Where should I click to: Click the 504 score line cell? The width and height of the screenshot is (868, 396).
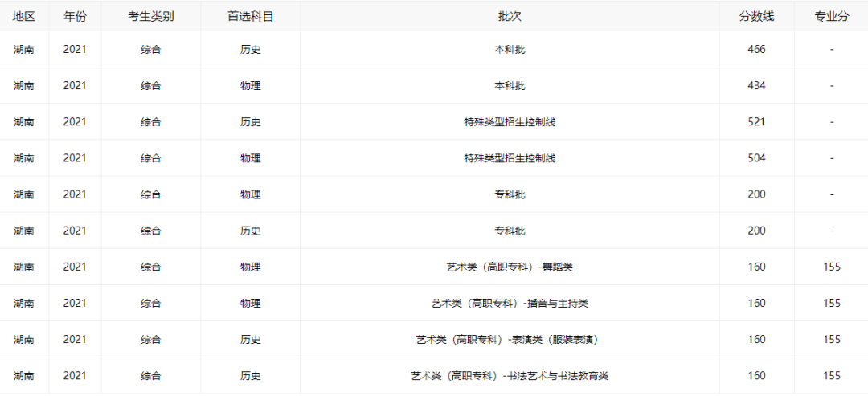756,158
